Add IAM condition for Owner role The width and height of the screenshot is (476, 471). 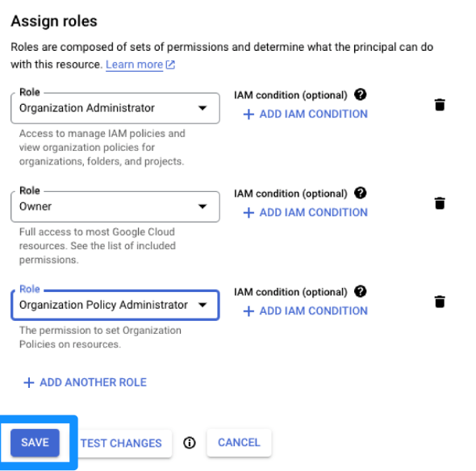click(x=306, y=212)
